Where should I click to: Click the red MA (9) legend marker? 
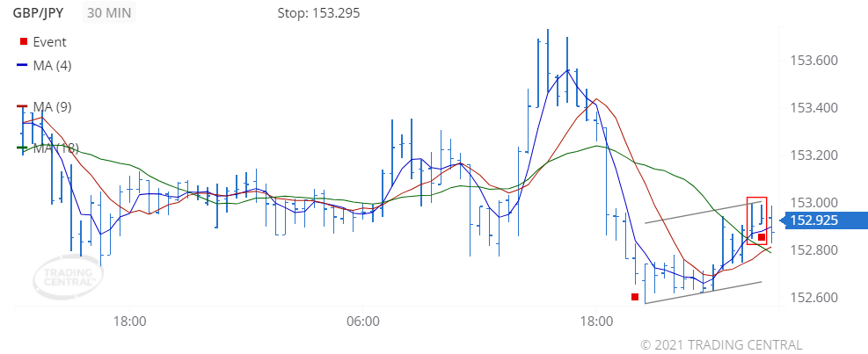(x=23, y=107)
